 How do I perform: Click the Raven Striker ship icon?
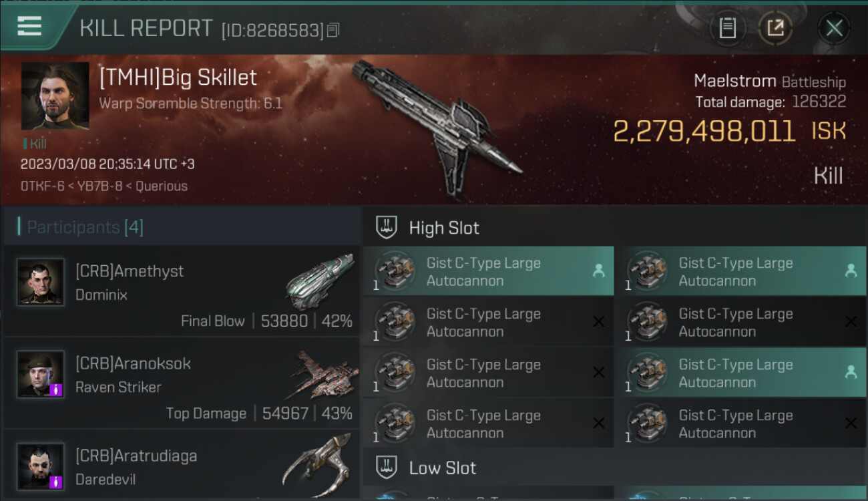coord(323,374)
